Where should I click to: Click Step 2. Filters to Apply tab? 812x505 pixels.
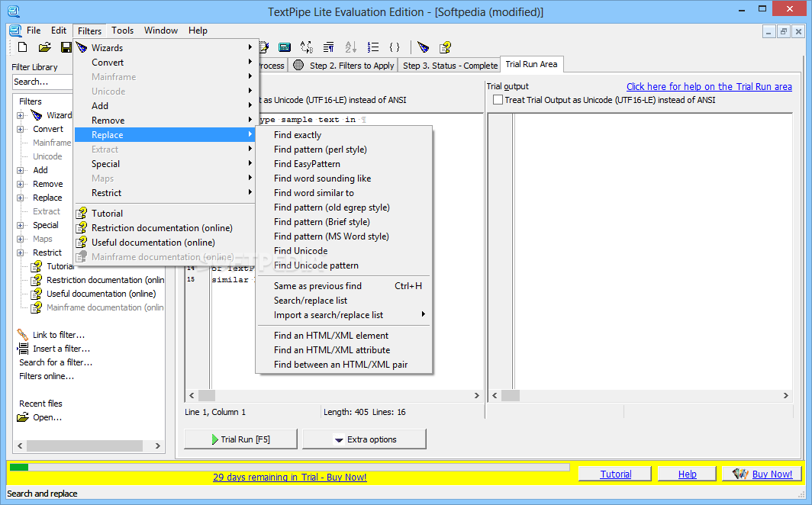[x=344, y=65]
